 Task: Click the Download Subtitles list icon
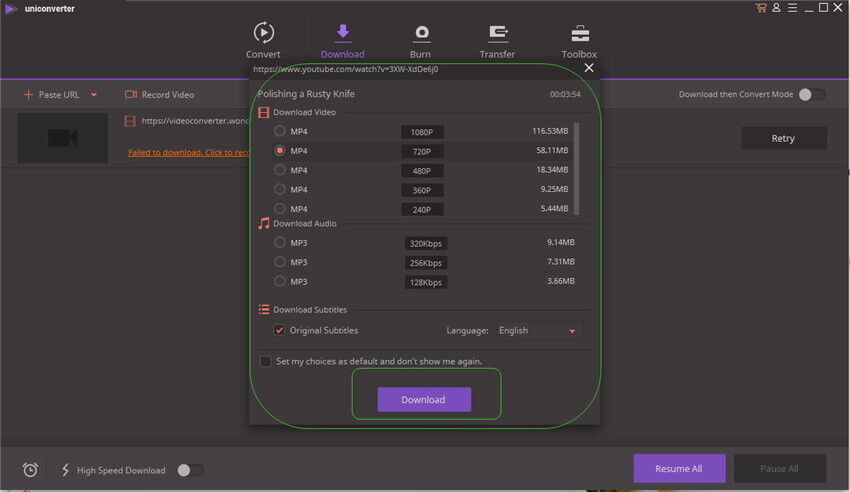click(x=263, y=309)
